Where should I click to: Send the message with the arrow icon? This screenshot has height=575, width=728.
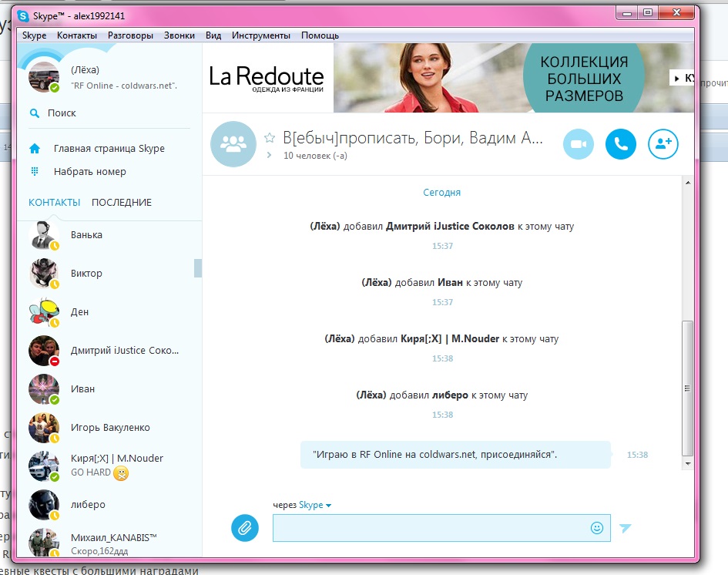point(626,528)
